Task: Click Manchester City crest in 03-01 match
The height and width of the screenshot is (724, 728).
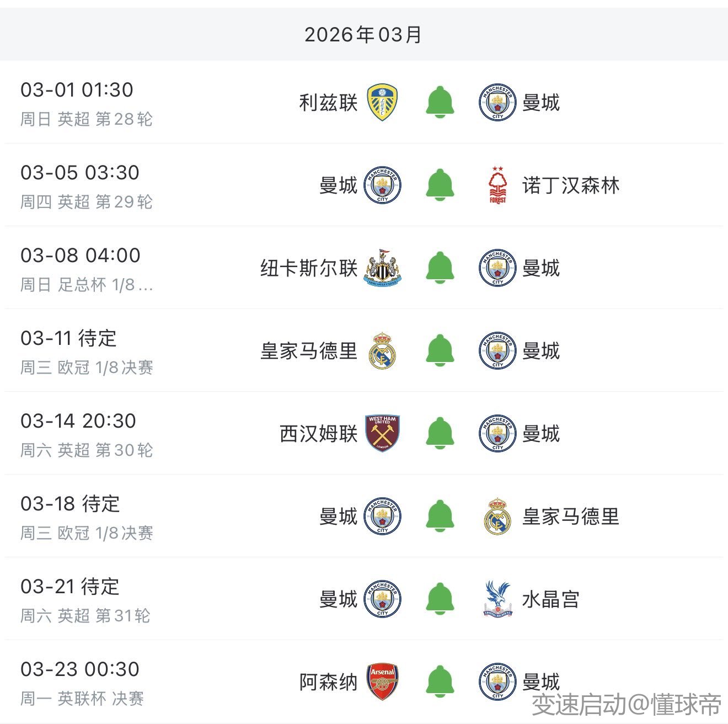Action: pos(497,102)
